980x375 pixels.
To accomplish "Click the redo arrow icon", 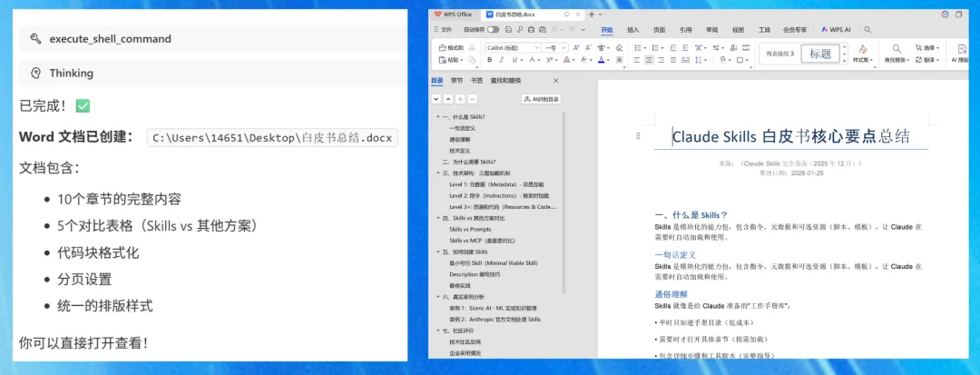I will coord(572,29).
